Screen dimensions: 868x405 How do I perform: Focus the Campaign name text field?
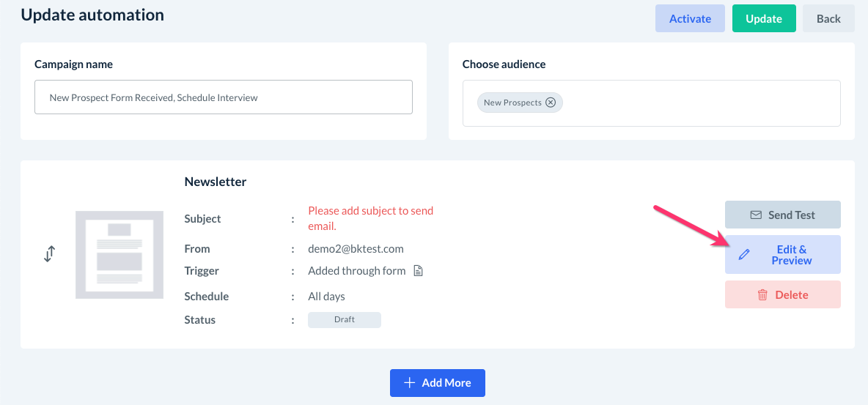(224, 97)
